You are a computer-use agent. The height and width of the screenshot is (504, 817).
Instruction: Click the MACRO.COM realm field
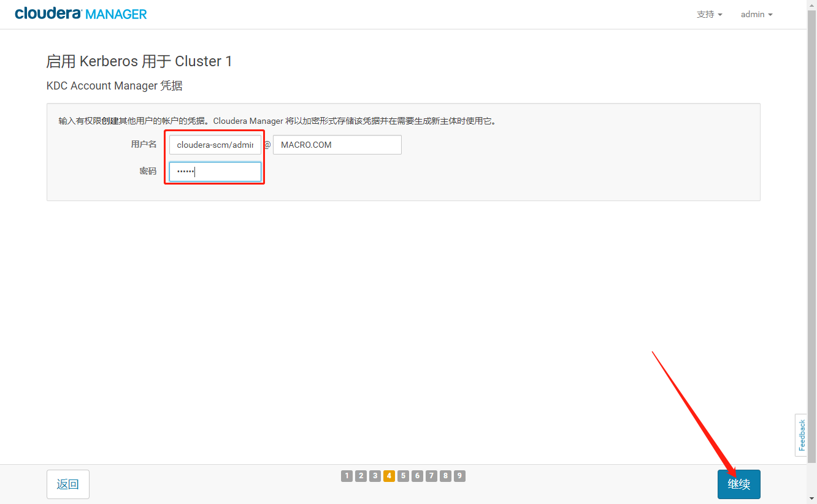coord(337,145)
